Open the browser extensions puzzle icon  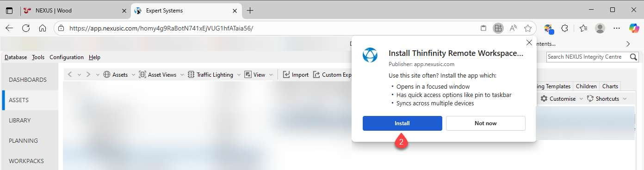pyautogui.click(x=564, y=28)
